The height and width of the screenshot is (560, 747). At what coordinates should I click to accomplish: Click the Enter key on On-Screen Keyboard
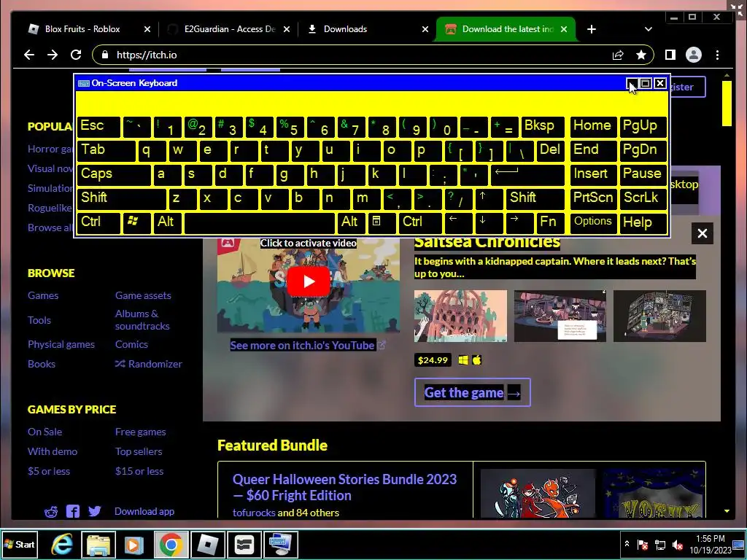(528, 174)
